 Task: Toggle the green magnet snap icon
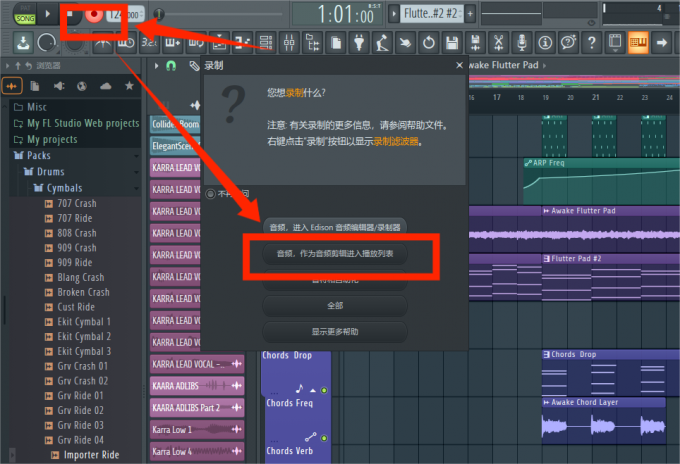[x=171, y=66]
